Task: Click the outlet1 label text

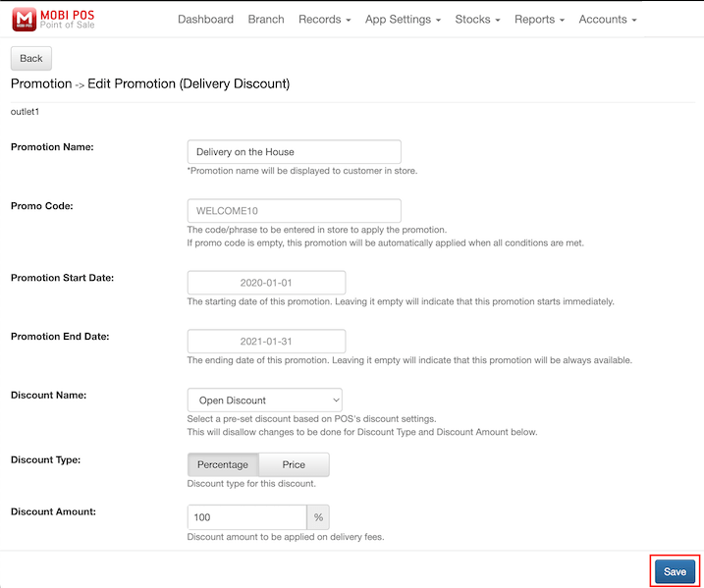Action: [x=26, y=112]
